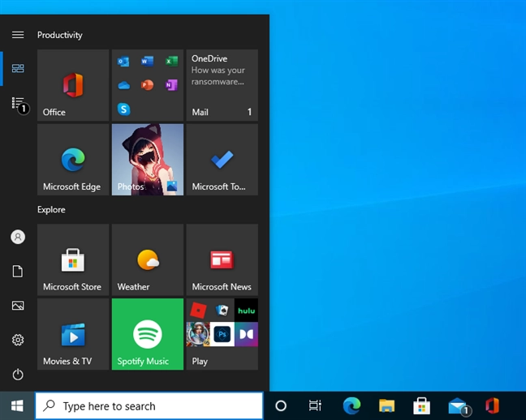Open Photoshop Express in Play folder tile
The height and width of the screenshot is (420, 526).
222,334
